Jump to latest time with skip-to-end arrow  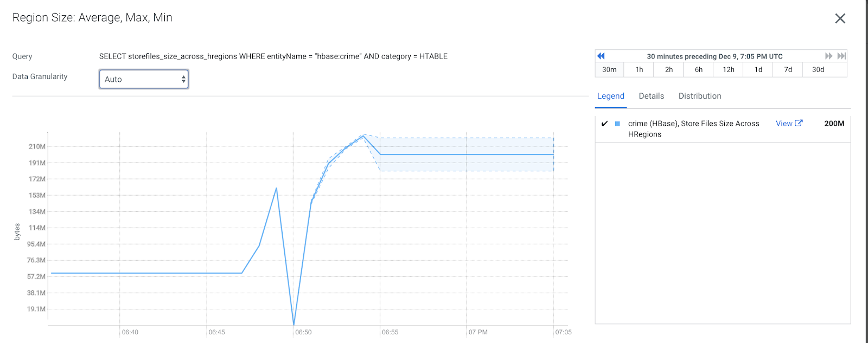coord(841,56)
